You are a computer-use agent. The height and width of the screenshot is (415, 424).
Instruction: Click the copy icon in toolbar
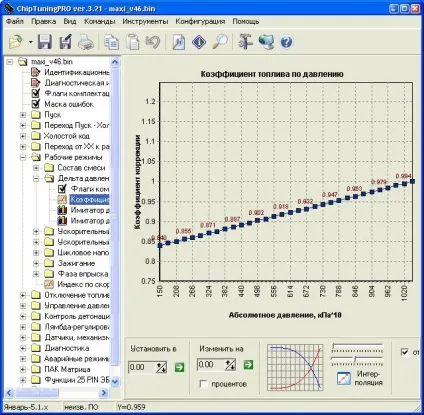click(111, 42)
